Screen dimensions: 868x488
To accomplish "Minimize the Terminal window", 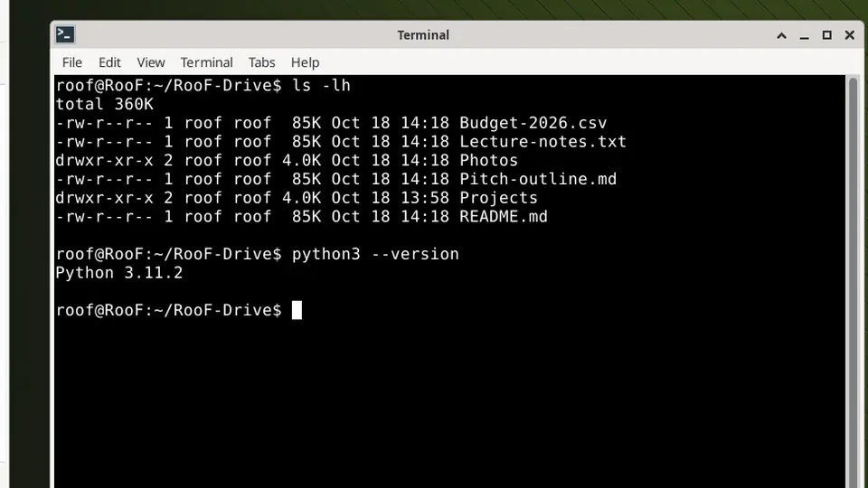I will [805, 35].
